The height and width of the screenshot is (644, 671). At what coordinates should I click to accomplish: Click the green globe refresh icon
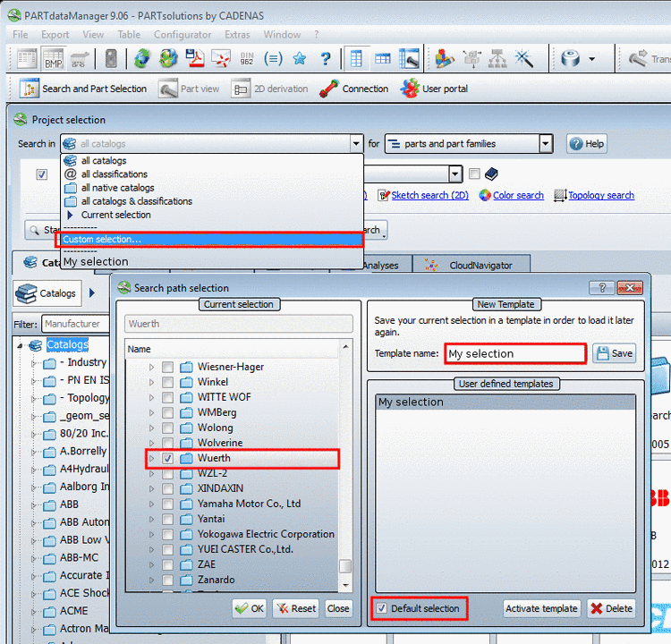142,59
